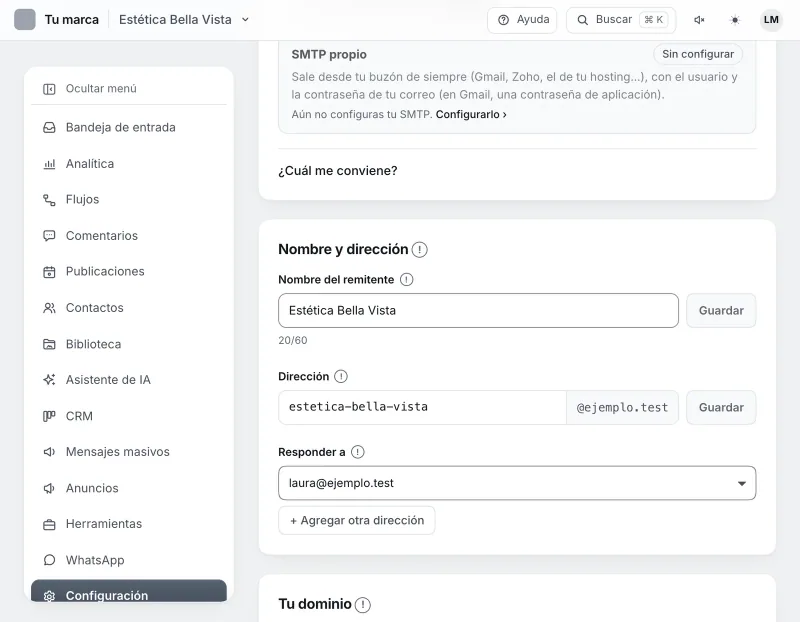Viewport: 800px width, 622px height.
Task: Click the Publicaciones calendar icon
Action: tap(49, 272)
